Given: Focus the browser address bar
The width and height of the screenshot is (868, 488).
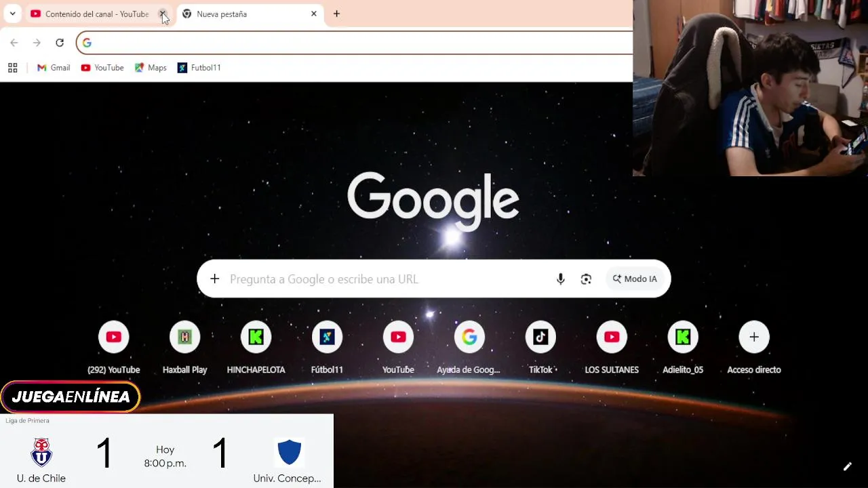Looking at the screenshot, I should click(355, 43).
